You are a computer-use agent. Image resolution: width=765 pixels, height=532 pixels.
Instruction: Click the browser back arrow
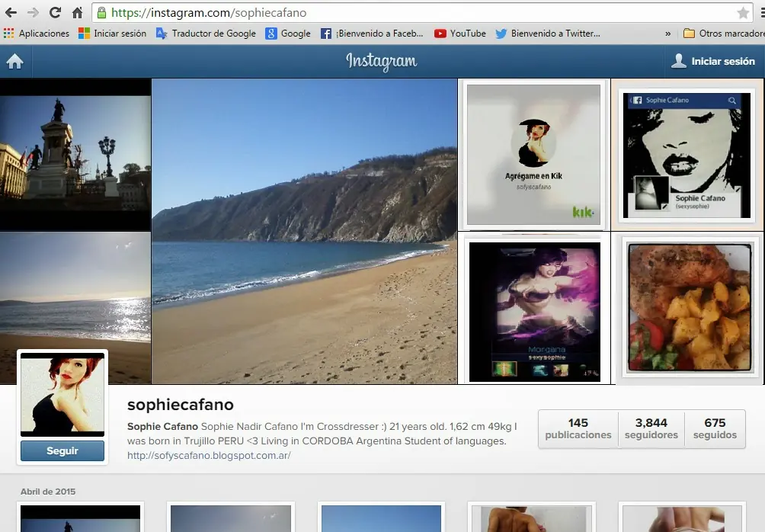click(11, 13)
